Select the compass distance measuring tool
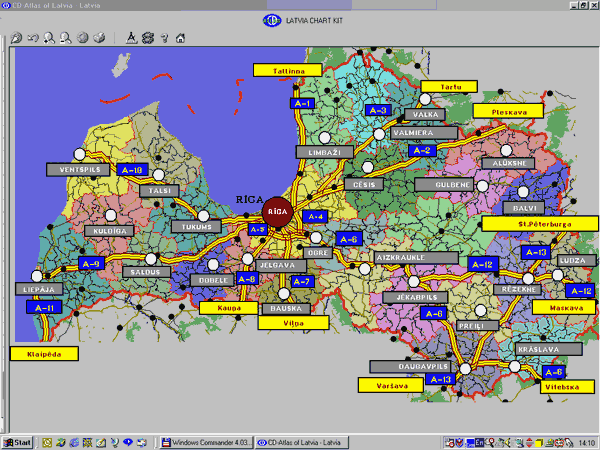The height and width of the screenshot is (450, 600). [131, 38]
